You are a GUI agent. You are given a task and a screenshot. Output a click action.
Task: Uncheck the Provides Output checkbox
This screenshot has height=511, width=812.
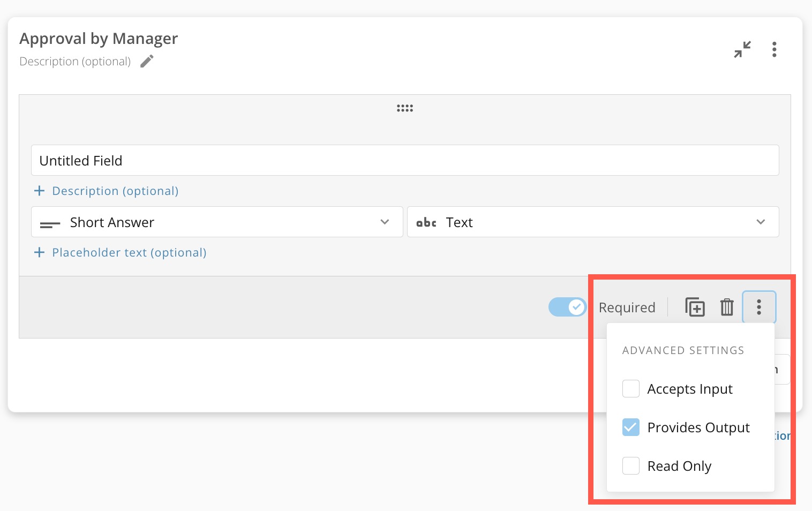(631, 427)
